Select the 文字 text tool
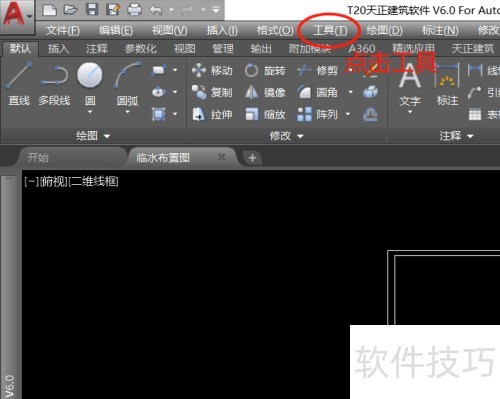The width and height of the screenshot is (500, 399). click(x=410, y=85)
